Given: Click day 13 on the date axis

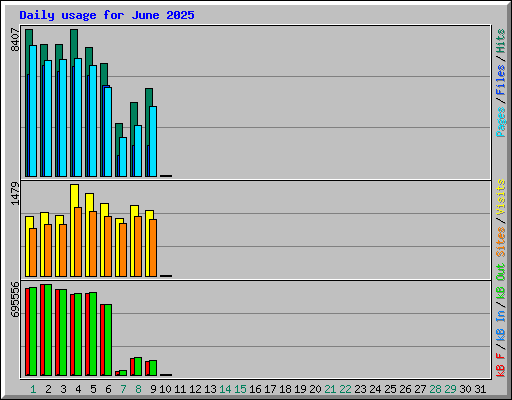Looking at the screenshot, I should 210,389.
